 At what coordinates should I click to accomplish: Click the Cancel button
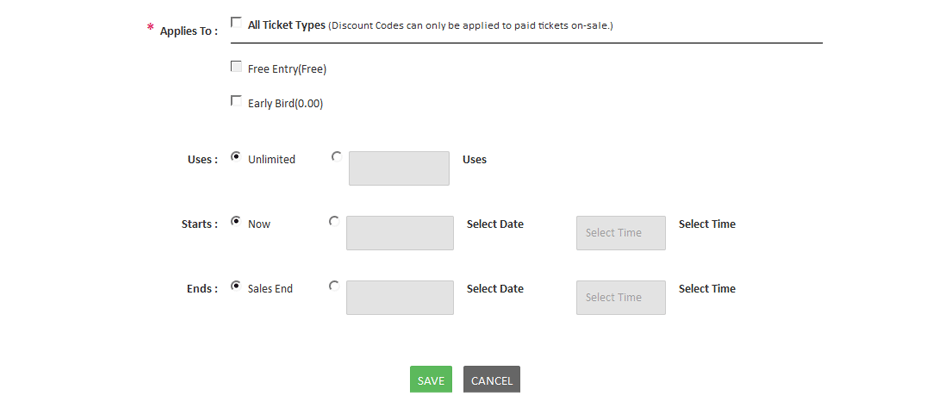(491, 380)
